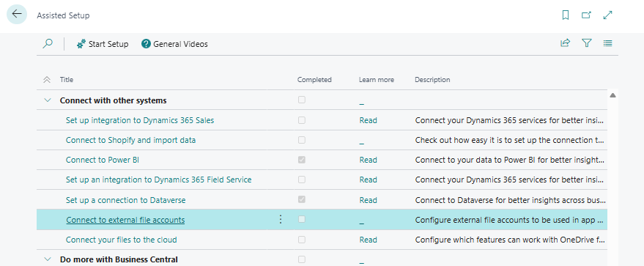This screenshot has width=644, height=266.
Task: Click the search magnifier icon
Action: click(48, 43)
